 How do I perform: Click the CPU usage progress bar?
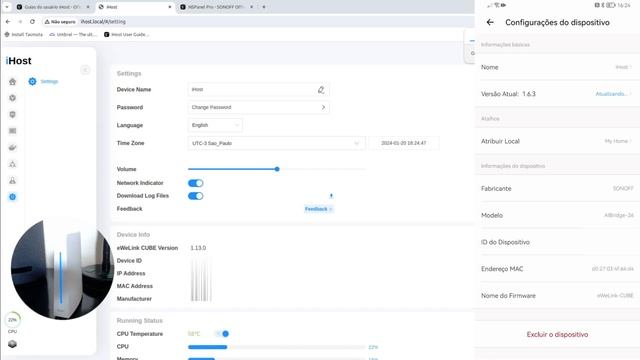[x=276, y=347]
